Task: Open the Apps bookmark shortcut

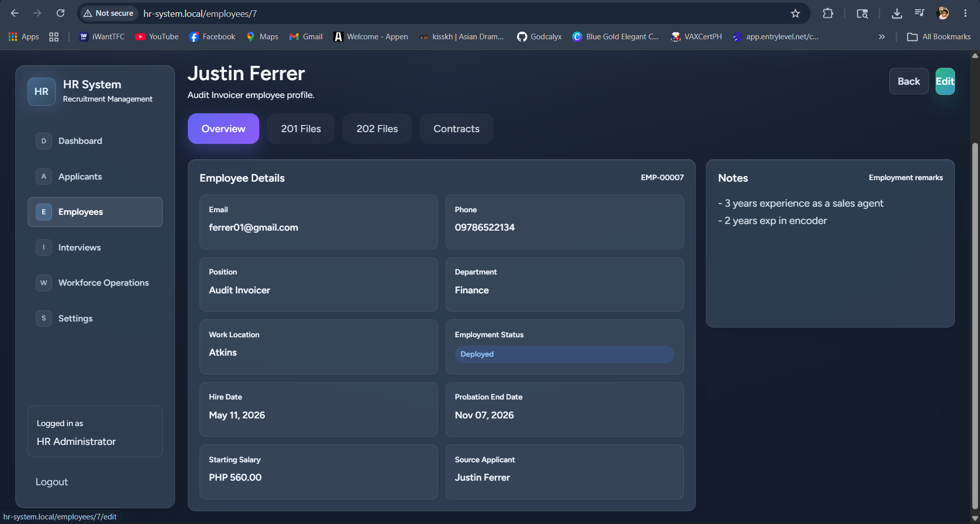Action: point(23,37)
